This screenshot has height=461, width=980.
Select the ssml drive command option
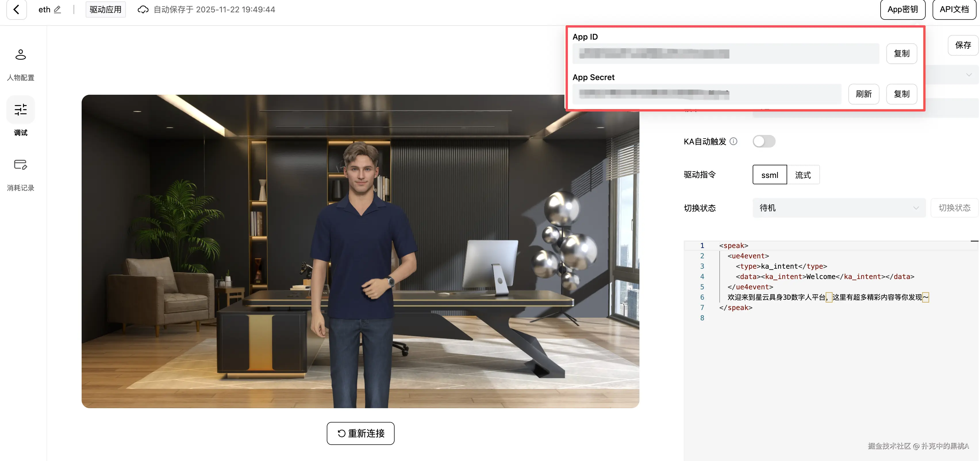[x=769, y=175]
